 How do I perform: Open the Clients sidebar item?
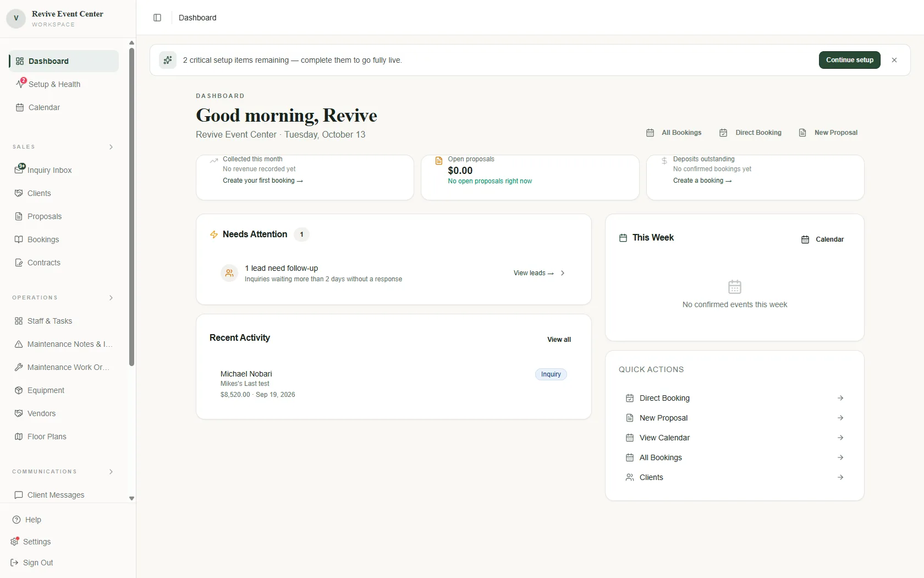pos(64,193)
